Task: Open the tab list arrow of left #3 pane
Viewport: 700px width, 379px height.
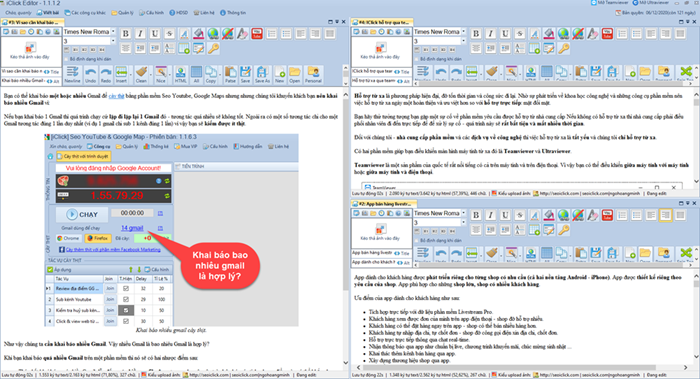Action: point(337,21)
